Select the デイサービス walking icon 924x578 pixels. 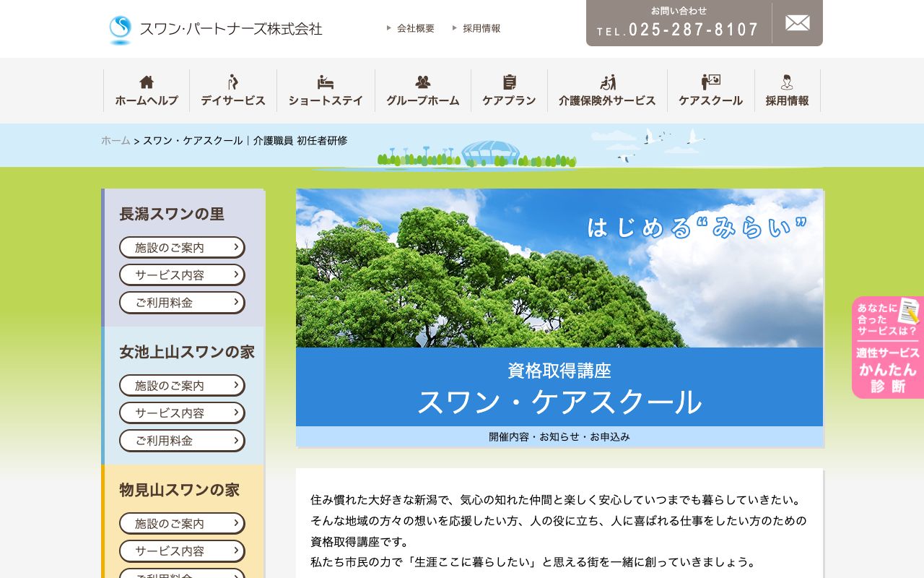tap(232, 81)
